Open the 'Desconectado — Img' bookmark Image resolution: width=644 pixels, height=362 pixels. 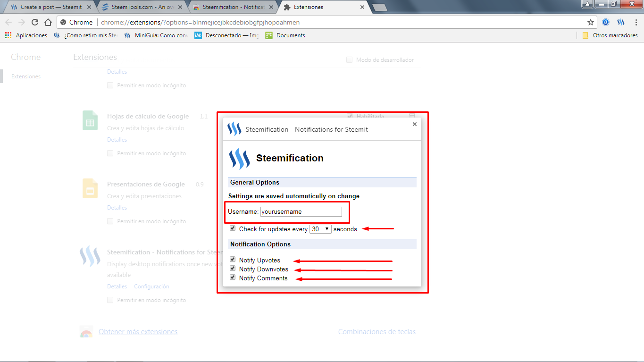pos(227,35)
